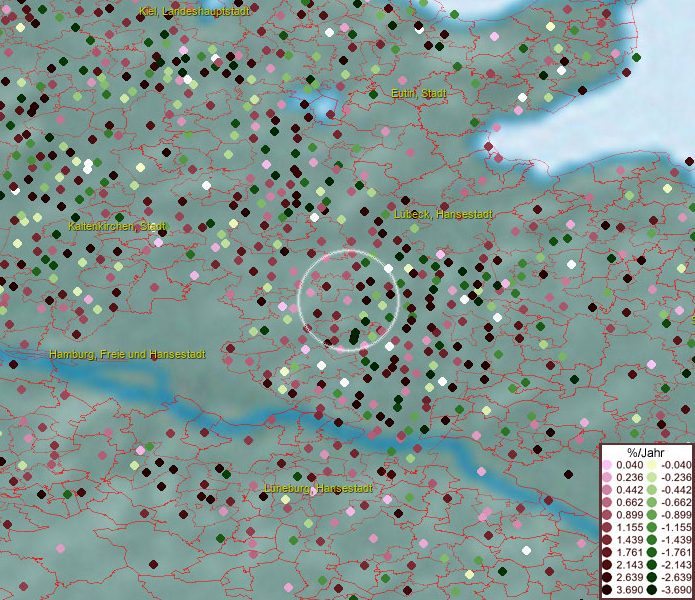Click the legend value -0.662
The height and width of the screenshot is (600, 695).
(x=676, y=503)
